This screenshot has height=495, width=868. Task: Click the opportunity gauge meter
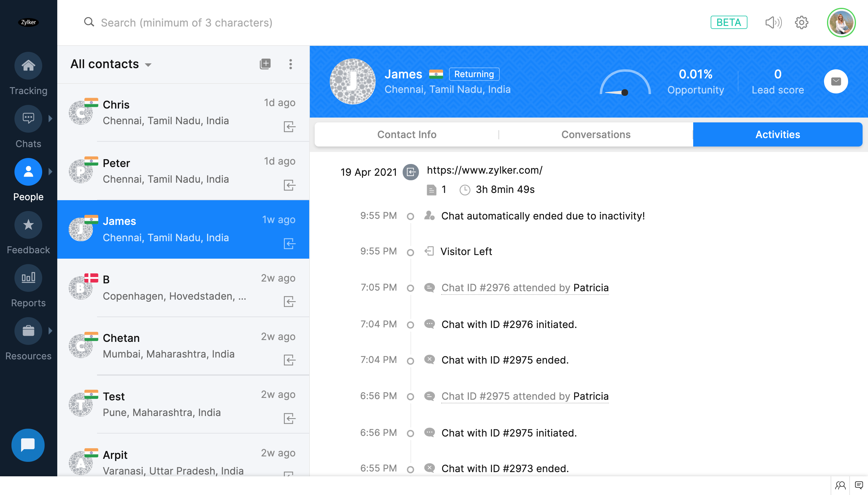625,83
